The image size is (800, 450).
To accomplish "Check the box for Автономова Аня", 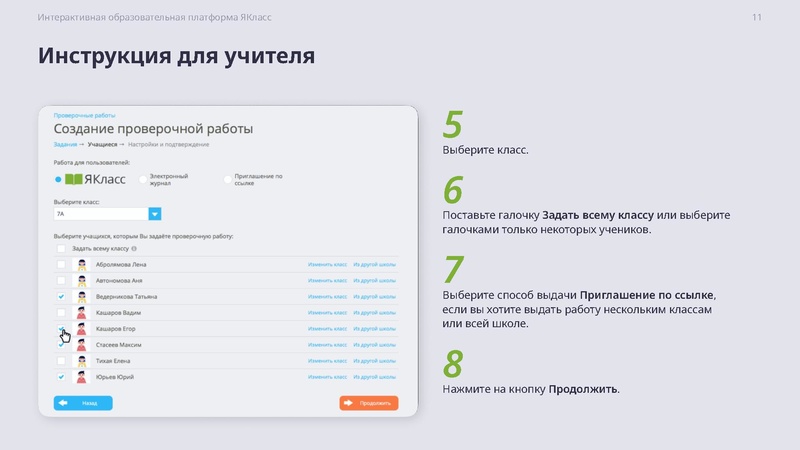I will click(61, 281).
